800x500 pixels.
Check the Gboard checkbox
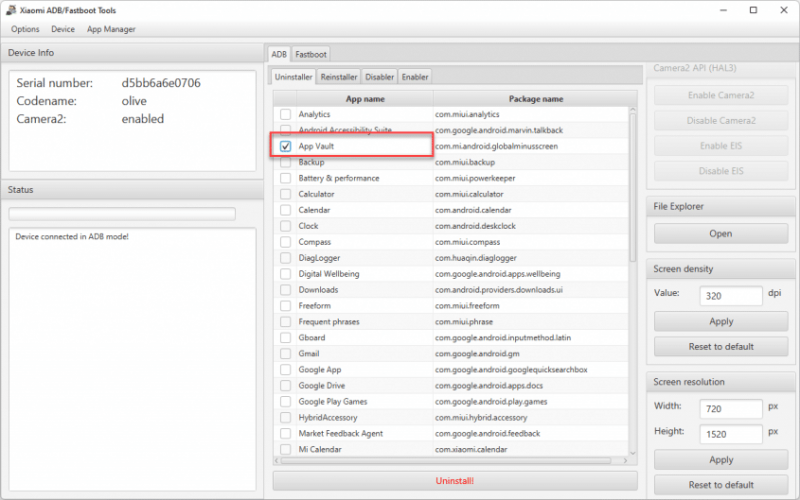click(x=285, y=338)
